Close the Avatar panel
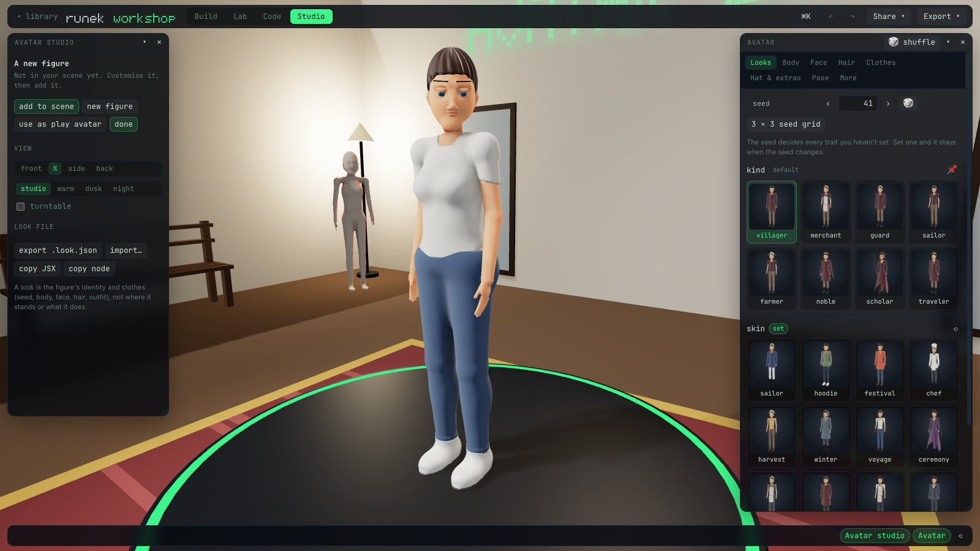 pyautogui.click(x=963, y=42)
